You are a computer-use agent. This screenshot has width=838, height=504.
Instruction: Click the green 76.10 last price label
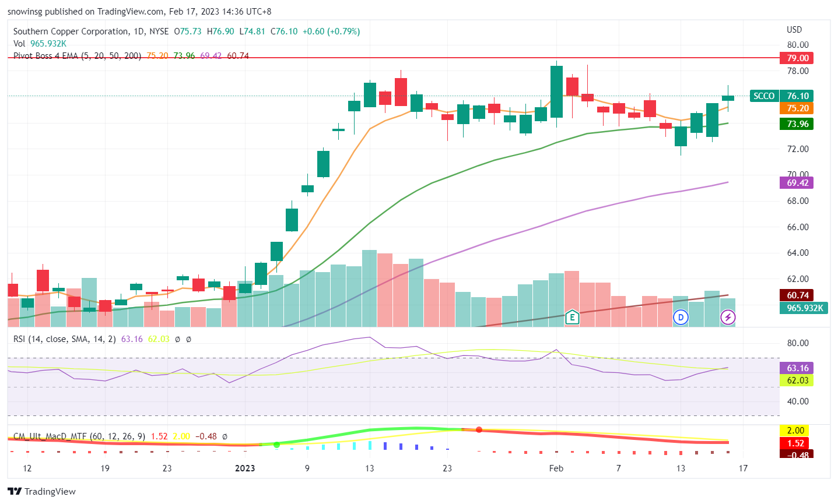797,96
